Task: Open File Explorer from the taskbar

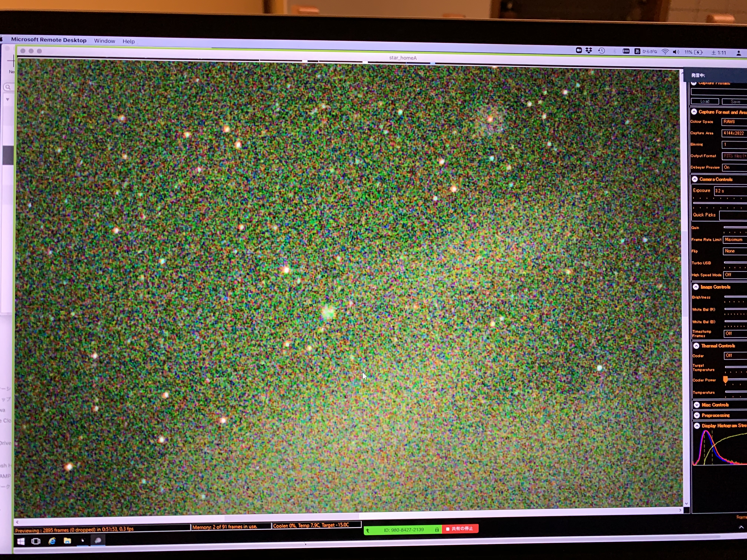Action: click(67, 541)
